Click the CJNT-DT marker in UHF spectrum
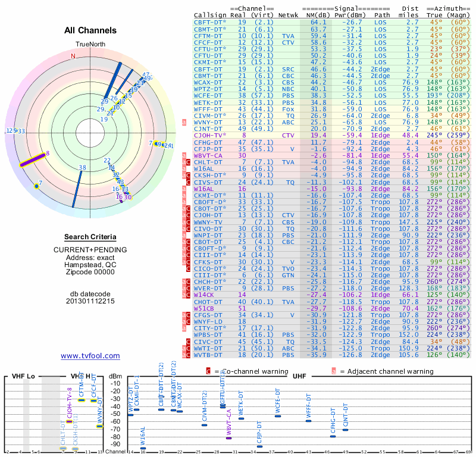The width and height of the screenshot is (476, 457). [x=345, y=430]
